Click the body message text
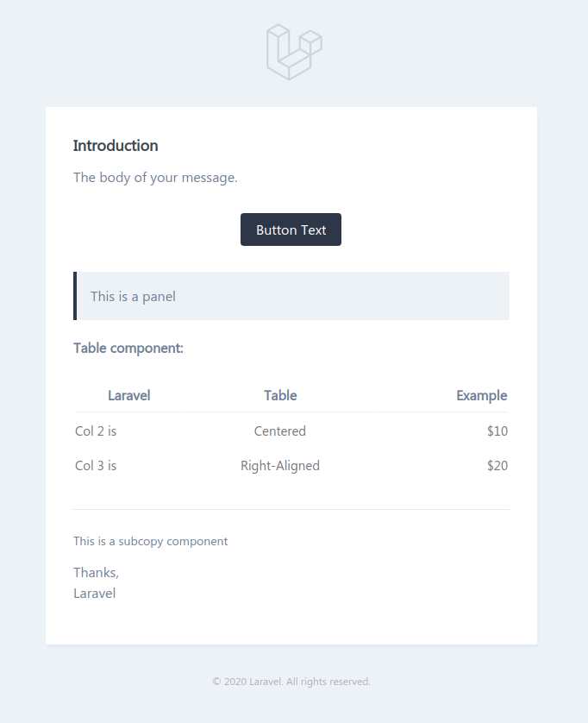Image resolution: width=588 pixels, height=723 pixels. pos(155,177)
